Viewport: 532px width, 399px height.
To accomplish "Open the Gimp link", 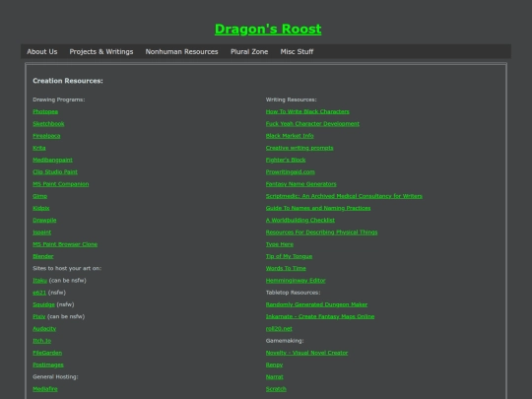I will 40,196.
